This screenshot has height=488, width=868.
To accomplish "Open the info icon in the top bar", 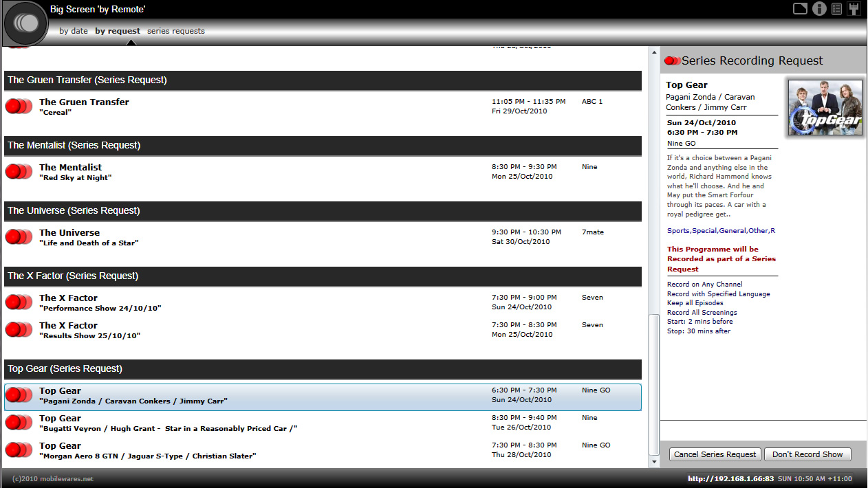I will (x=819, y=8).
